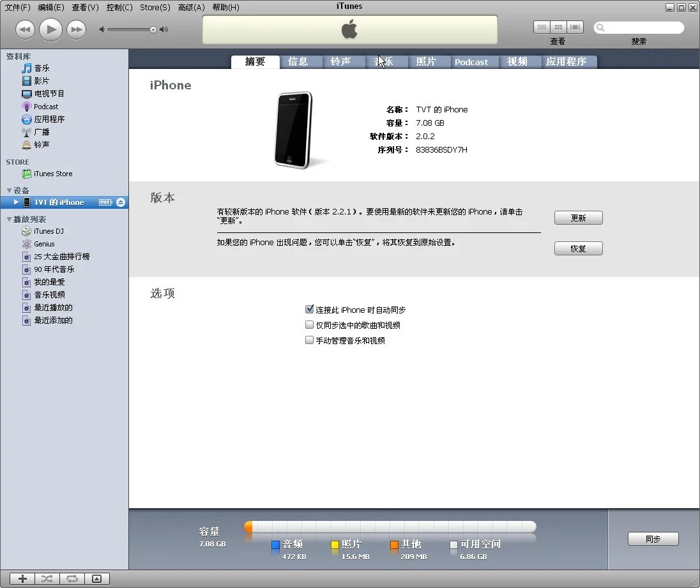Toggle shuffle button at bottom
This screenshot has height=588, width=700.
coord(47,578)
